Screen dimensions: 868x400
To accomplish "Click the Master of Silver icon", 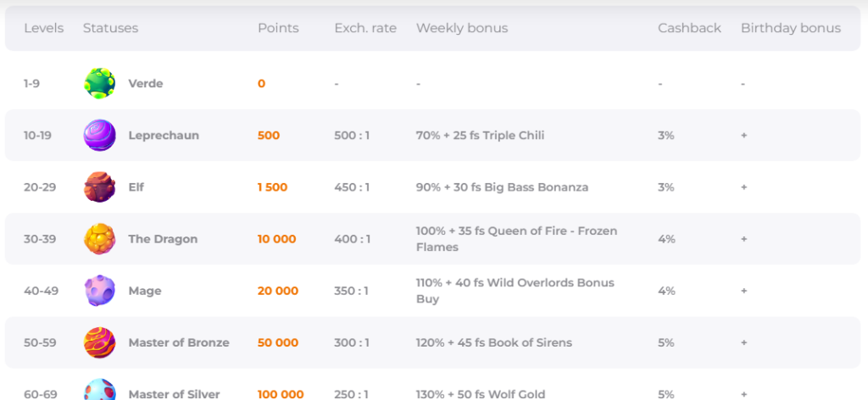I will click(x=100, y=391).
